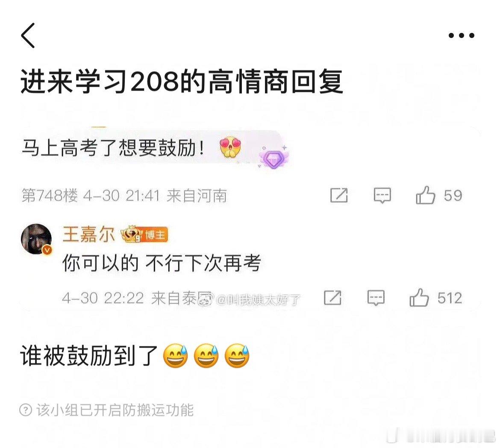The image size is (500, 448).
Task: Open the 王嘉尔 username link
Action: pos(88,234)
